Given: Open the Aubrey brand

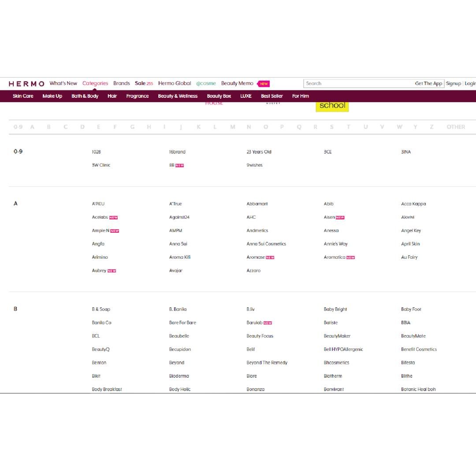Looking at the screenshot, I should (x=99, y=271).
